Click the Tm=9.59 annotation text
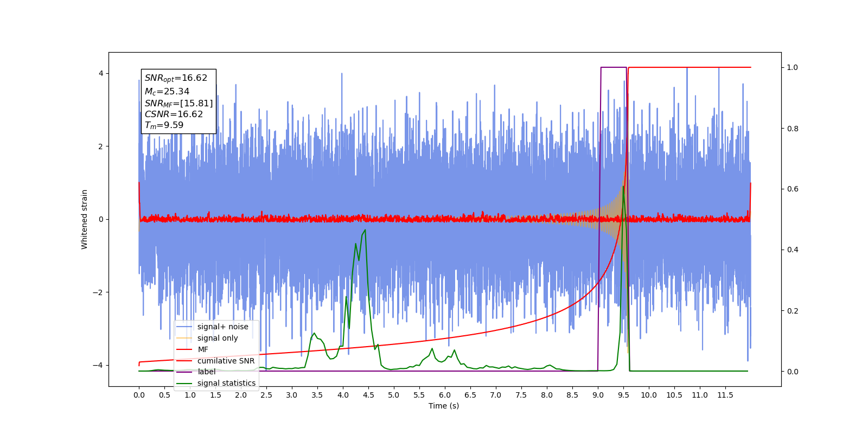 point(164,125)
